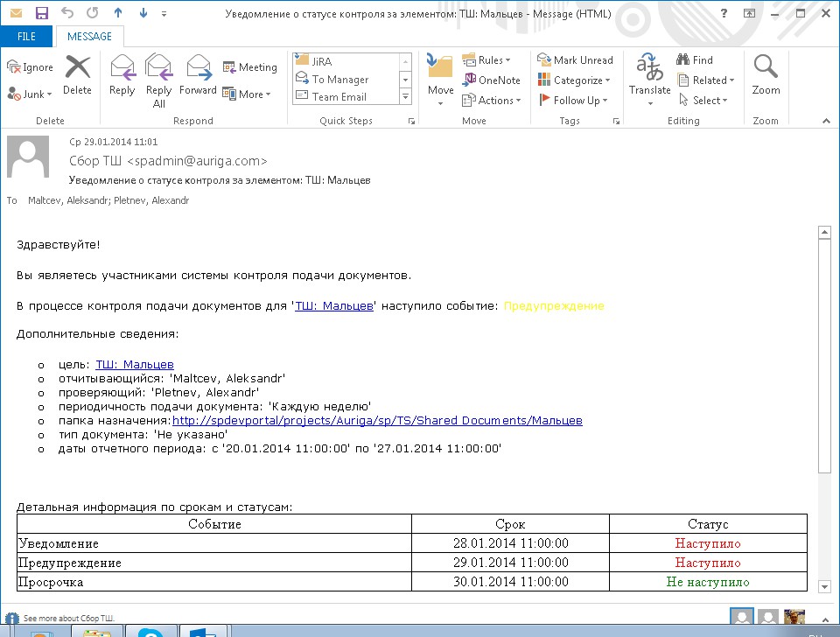
Task: Open the Related dropdown
Action: pos(705,80)
